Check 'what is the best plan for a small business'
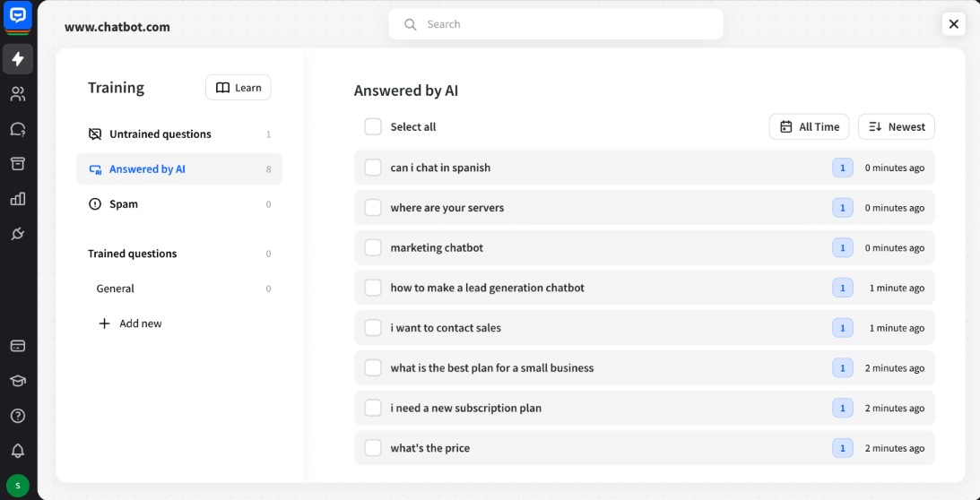 (x=373, y=367)
